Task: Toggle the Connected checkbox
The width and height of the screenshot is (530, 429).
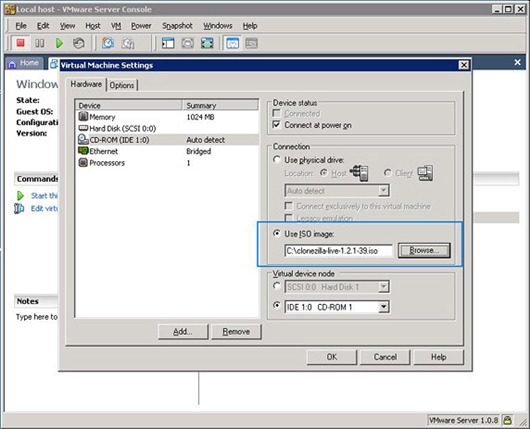Action: (x=276, y=113)
